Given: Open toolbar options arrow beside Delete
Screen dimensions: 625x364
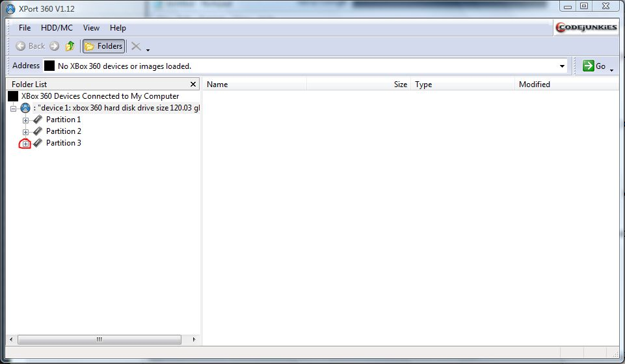Looking at the screenshot, I should pos(148,50).
